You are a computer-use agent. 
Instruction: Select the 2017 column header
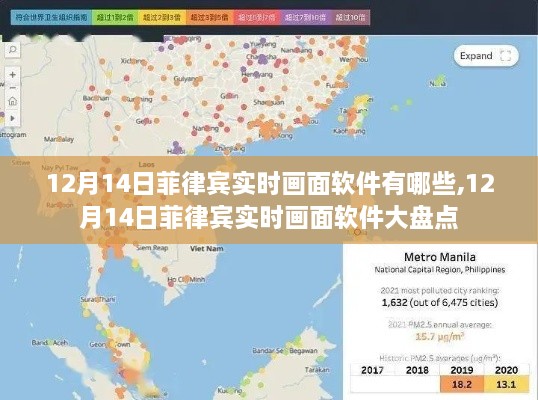[x=372, y=370]
